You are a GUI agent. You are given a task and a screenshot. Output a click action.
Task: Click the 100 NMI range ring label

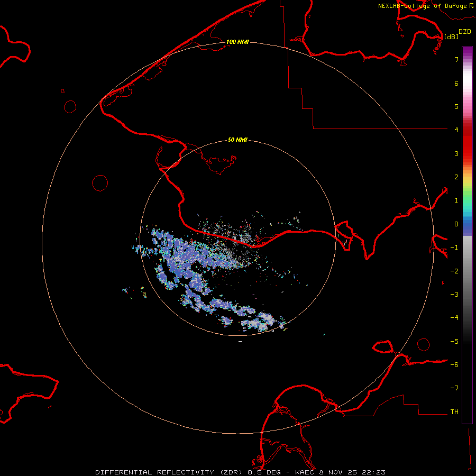pos(237,42)
